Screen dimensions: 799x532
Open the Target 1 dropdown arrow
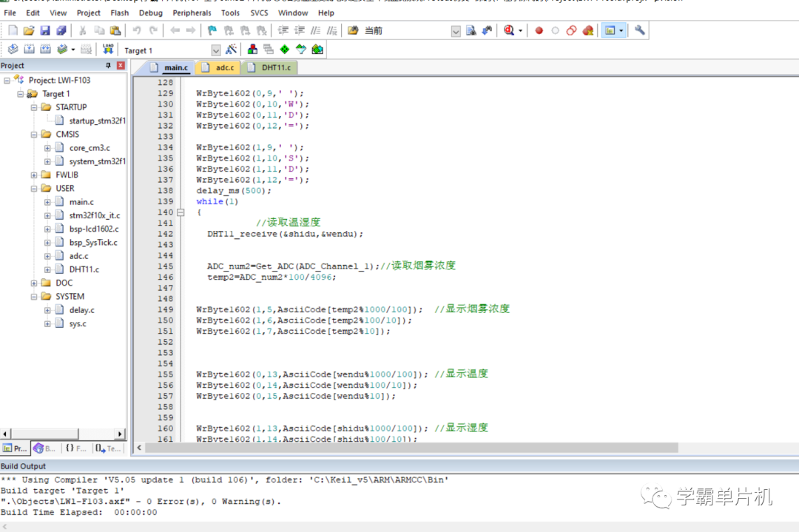(215, 50)
